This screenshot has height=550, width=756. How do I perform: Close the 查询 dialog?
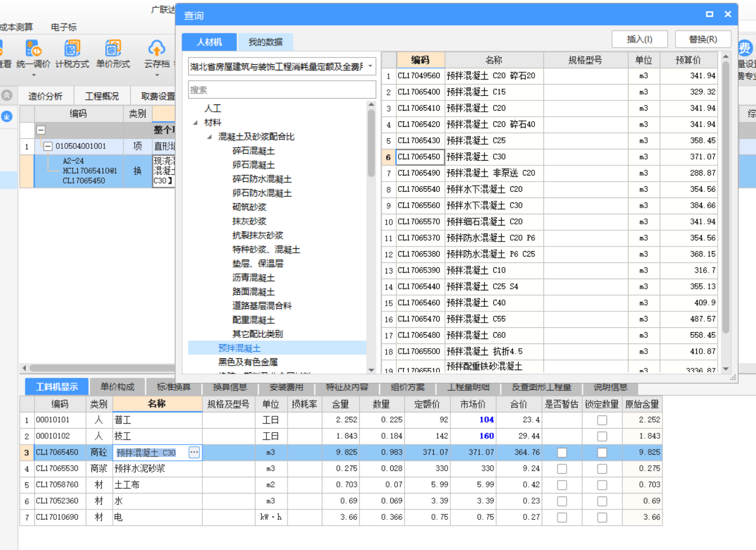(728, 14)
